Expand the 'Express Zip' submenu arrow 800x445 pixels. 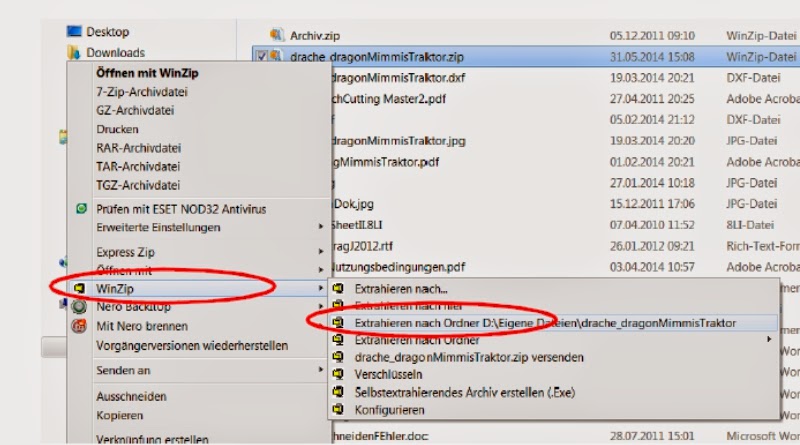click(320, 251)
